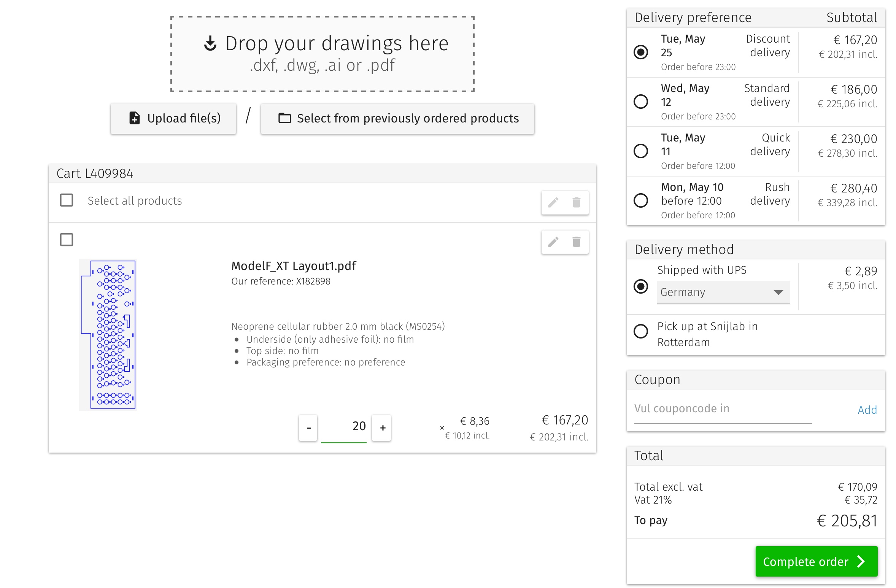Open the Germany country dropdown
The width and height of the screenshot is (896, 588).
point(723,292)
